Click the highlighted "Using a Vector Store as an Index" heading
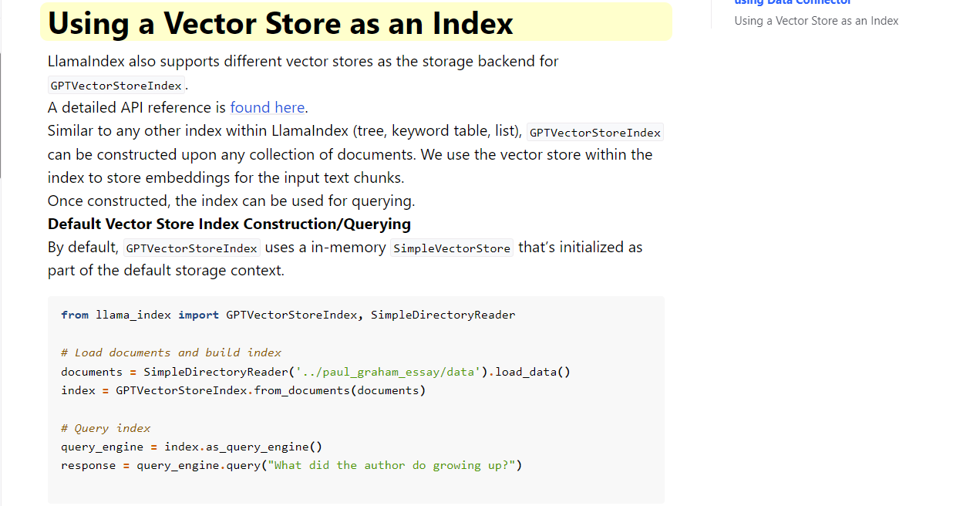Viewport: 980px width, 506px height. [280, 23]
